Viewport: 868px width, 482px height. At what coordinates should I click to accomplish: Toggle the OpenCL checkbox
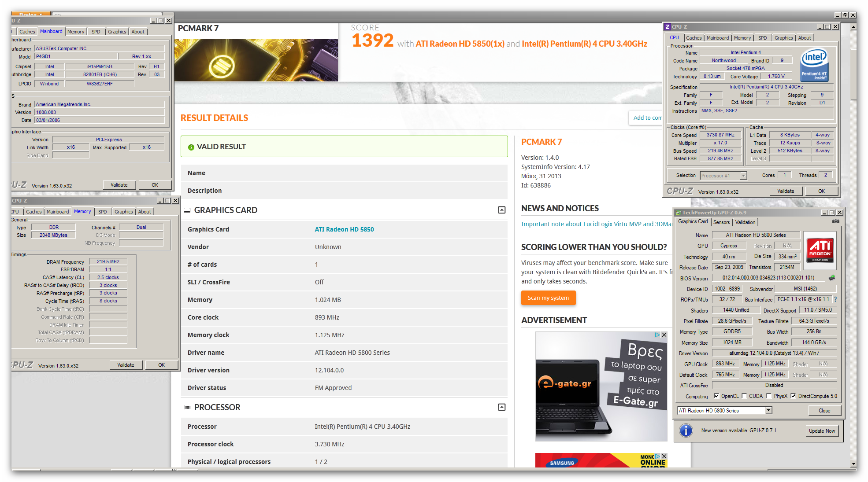tap(716, 396)
